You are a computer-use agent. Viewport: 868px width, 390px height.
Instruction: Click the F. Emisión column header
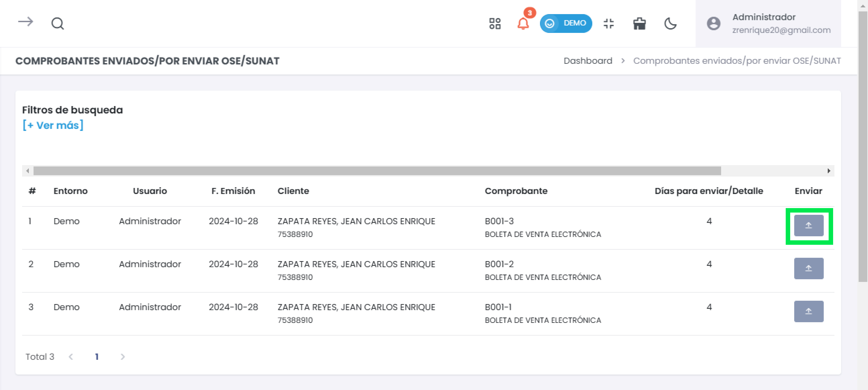click(233, 191)
